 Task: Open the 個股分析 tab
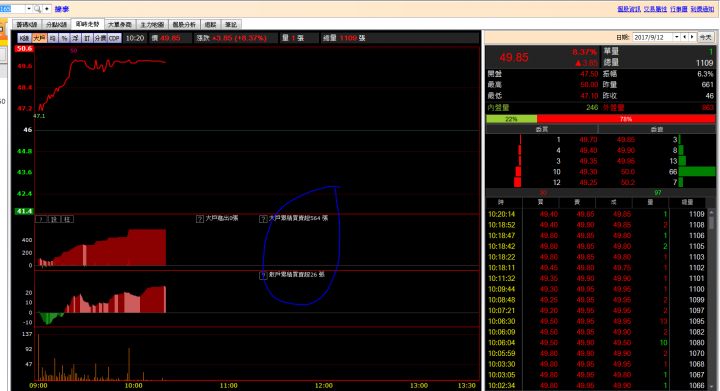(x=184, y=24)
